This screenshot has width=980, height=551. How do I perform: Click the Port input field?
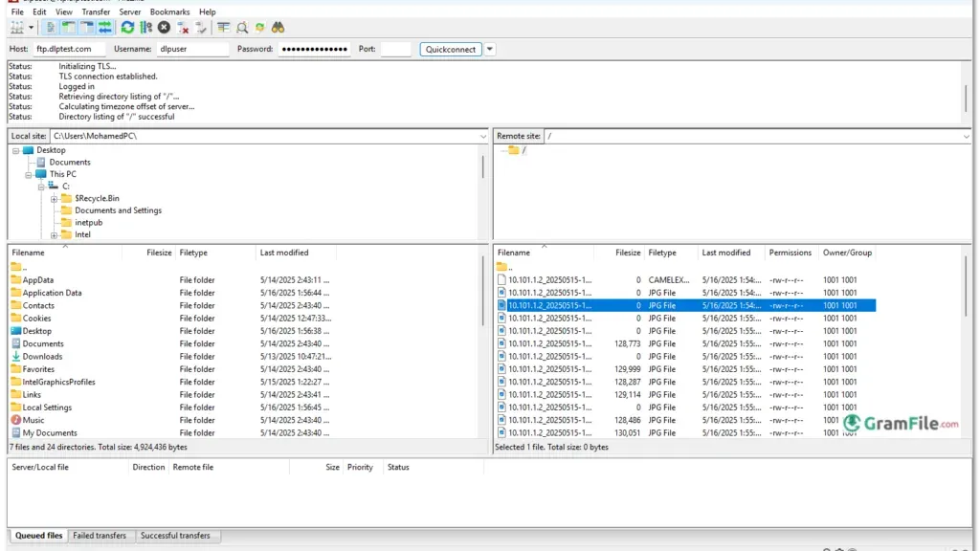point(395,49)
